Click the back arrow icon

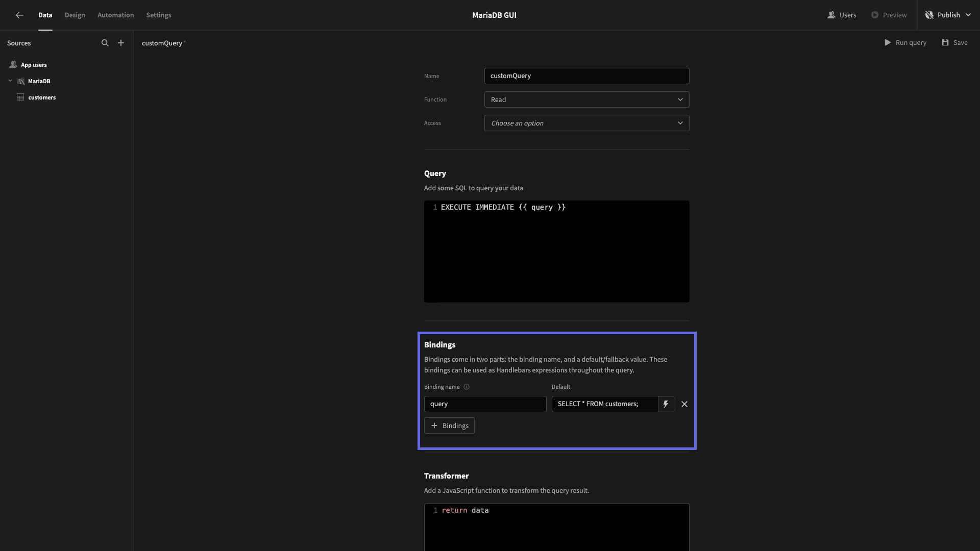pyautogui.click(x=19, y=15)
